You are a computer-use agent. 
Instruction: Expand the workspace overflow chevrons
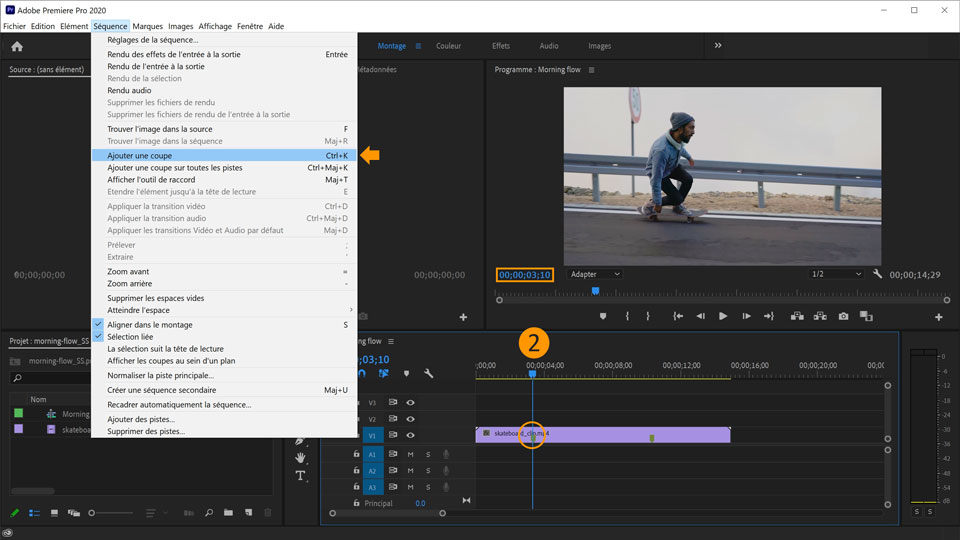pos(717,46)
